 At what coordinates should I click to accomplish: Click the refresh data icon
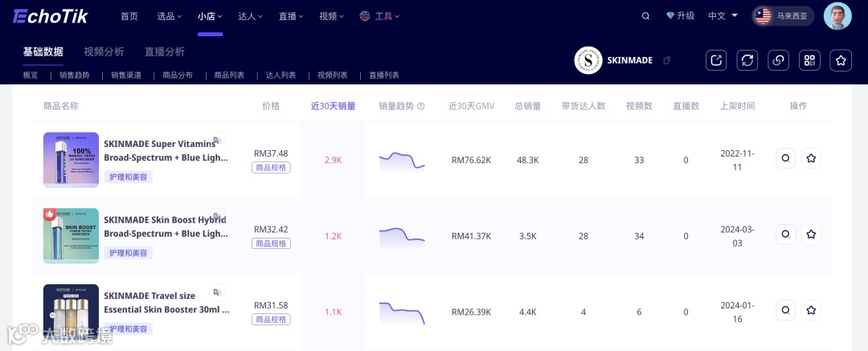747,60
